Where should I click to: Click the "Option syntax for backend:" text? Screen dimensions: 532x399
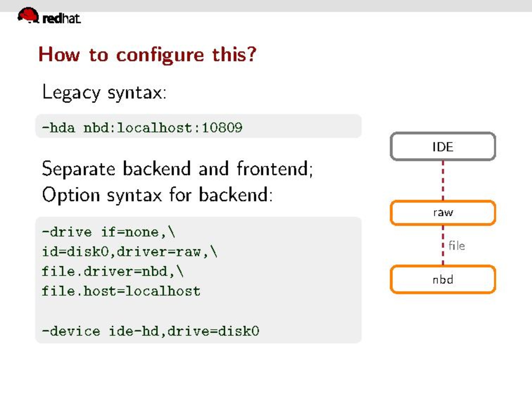click(x=157, y=195)
